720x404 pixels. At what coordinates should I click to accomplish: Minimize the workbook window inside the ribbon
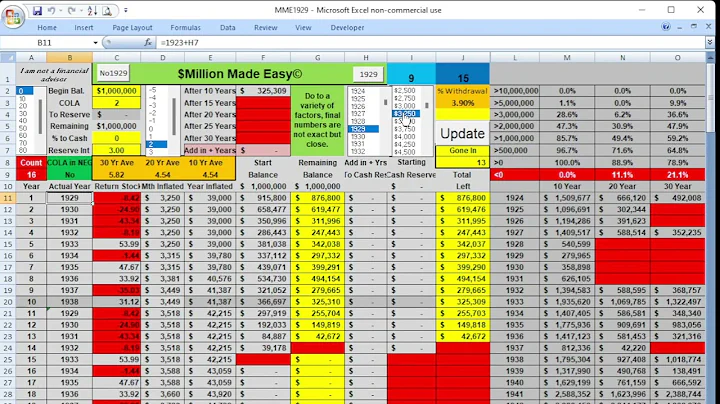pos(680,28)
